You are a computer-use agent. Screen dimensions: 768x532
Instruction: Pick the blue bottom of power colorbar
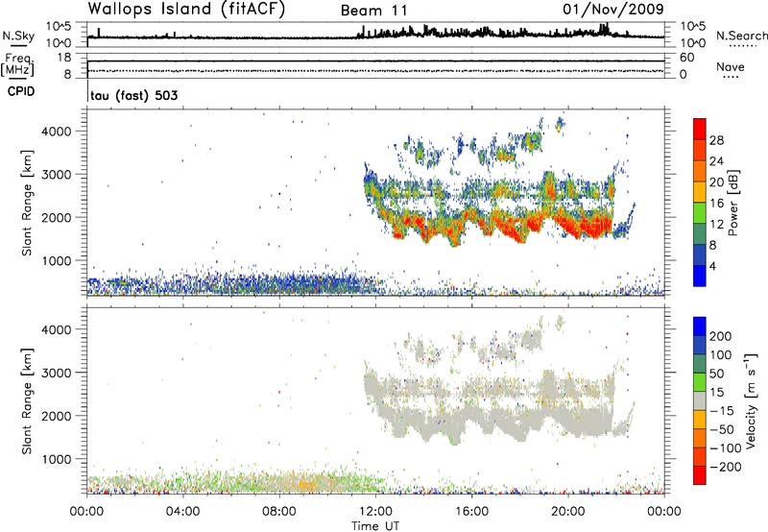700,276
